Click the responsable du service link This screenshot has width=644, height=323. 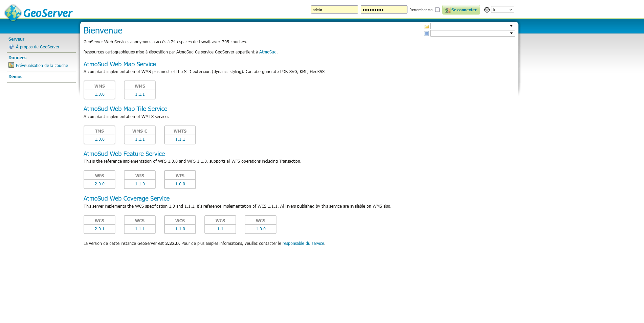point(303,244)
